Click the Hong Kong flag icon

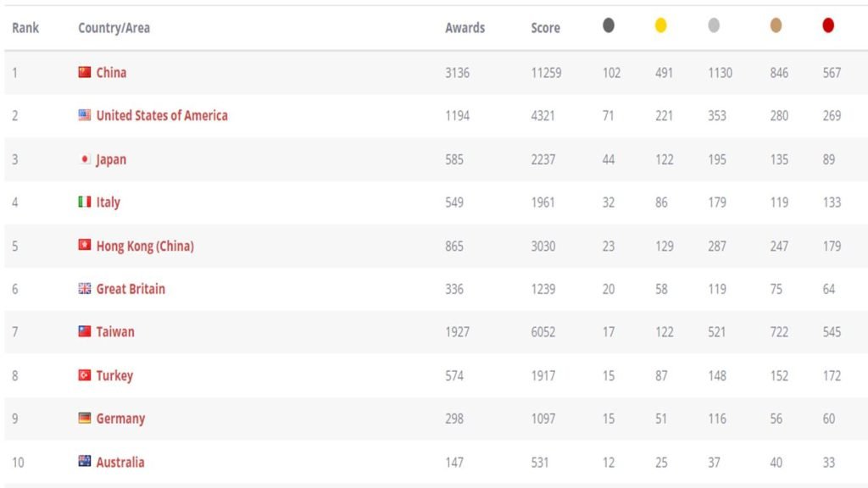click(x=84, y=245)
